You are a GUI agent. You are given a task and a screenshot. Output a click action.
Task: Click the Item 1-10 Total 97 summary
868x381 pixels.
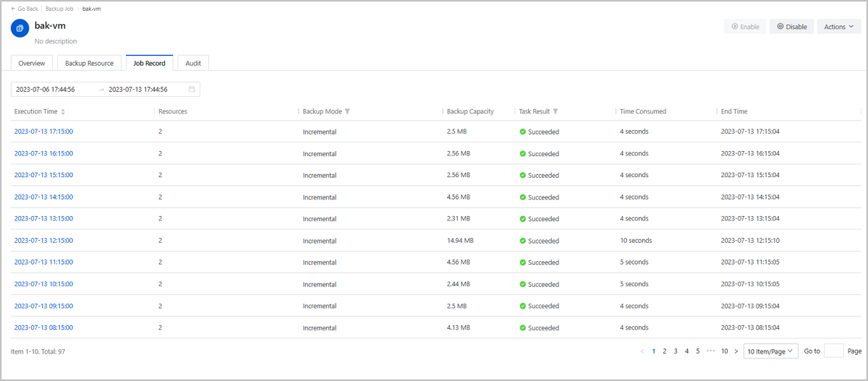38,351
